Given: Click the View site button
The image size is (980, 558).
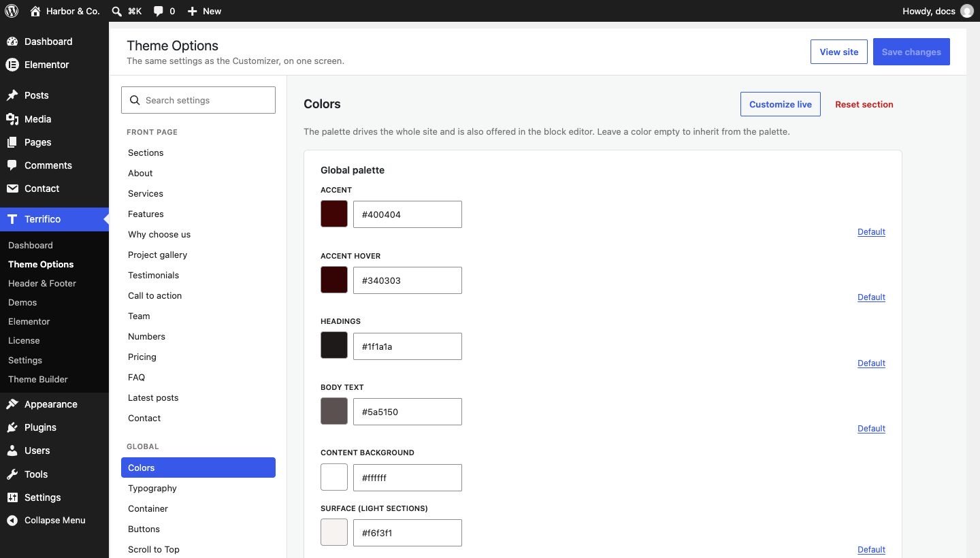Looking at the screenshot, I should [839, 52].
